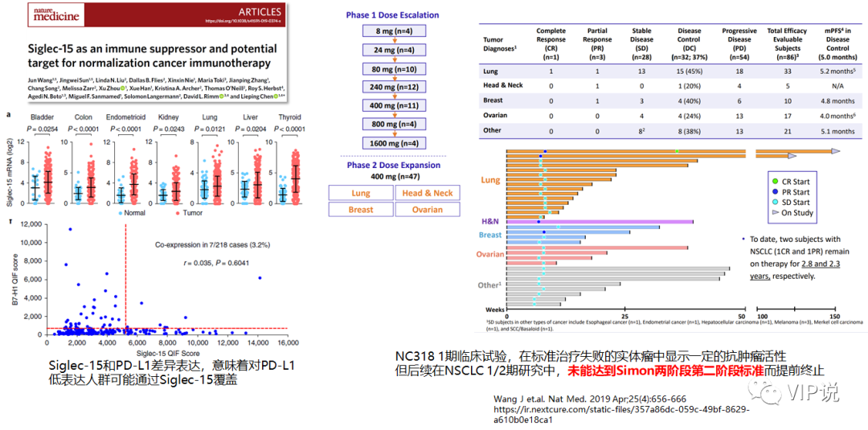Click the 400 mg (n=47) expansion label
This screenshot has height=430, width=868.
click(395, 177)
